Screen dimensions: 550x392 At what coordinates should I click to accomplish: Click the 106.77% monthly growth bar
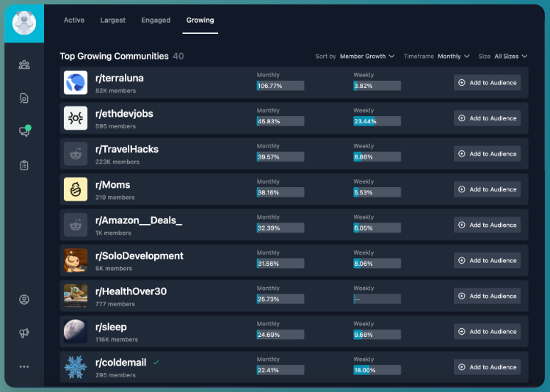[x=281, y=86]
